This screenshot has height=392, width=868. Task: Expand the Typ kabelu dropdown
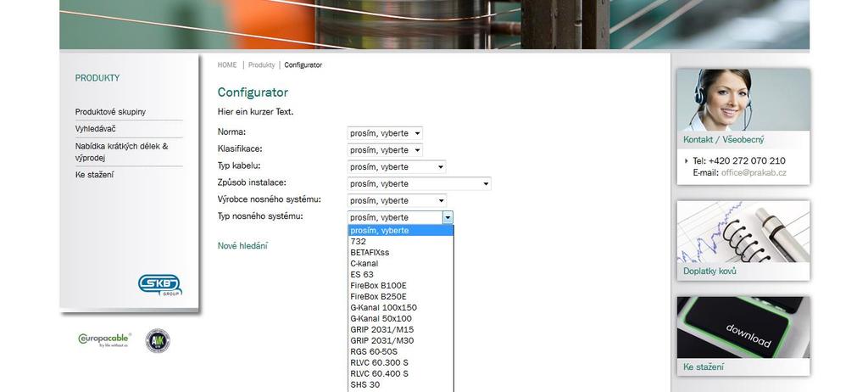click(397, 167)
